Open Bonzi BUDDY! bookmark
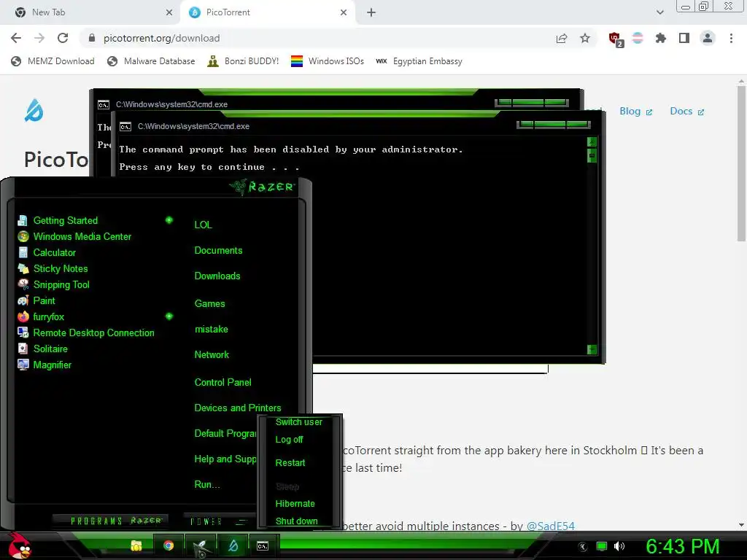Image resolution: width=747 pixels, height=560 pixels. [x=244, y=61]
